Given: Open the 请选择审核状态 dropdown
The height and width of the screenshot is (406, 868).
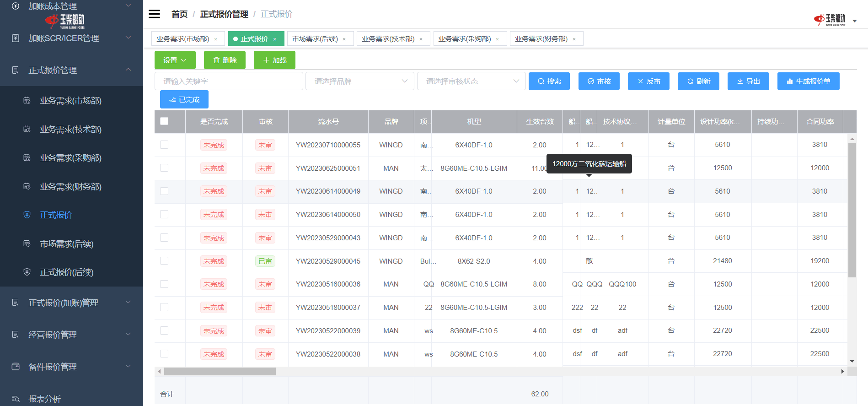Looking at the screenshot, I should pos(471,81).
